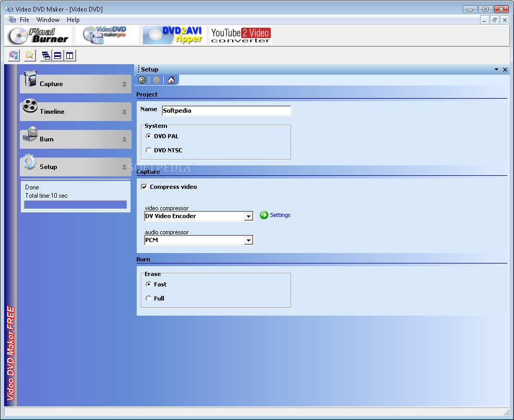The height and width of the screenshot is (420, 514).
Task: Click the Setup panel title grip
Action: pyautogui.click(x=139, y=69)
